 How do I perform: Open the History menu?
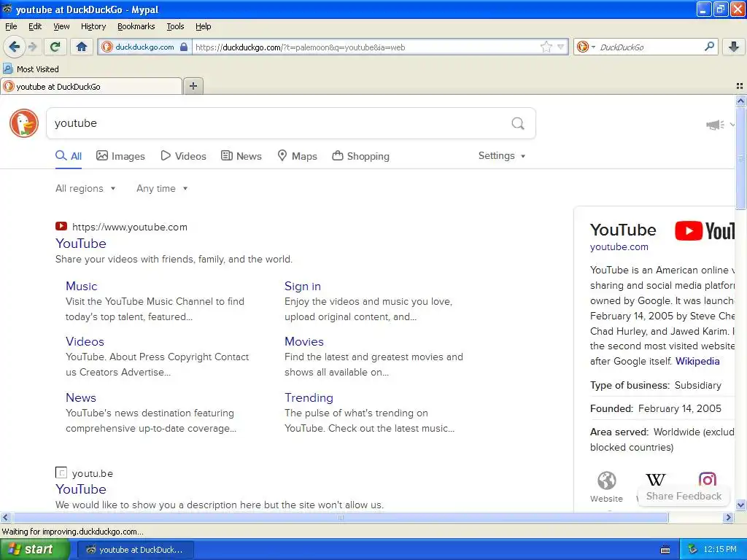[x=93, y=26]
